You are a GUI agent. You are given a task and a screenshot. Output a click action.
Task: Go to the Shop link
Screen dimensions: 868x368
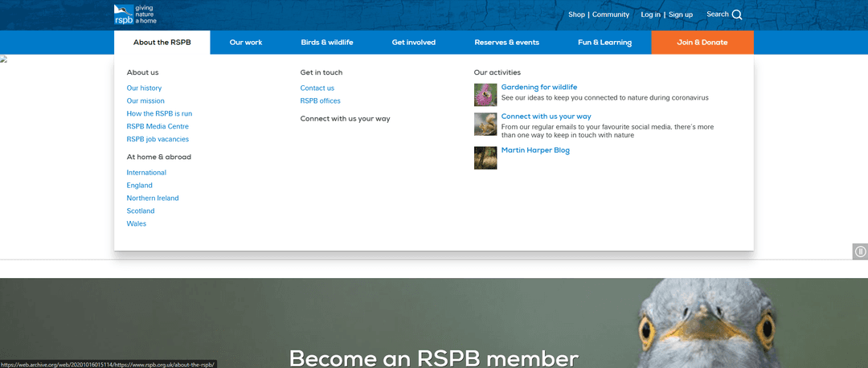[576, 14]
